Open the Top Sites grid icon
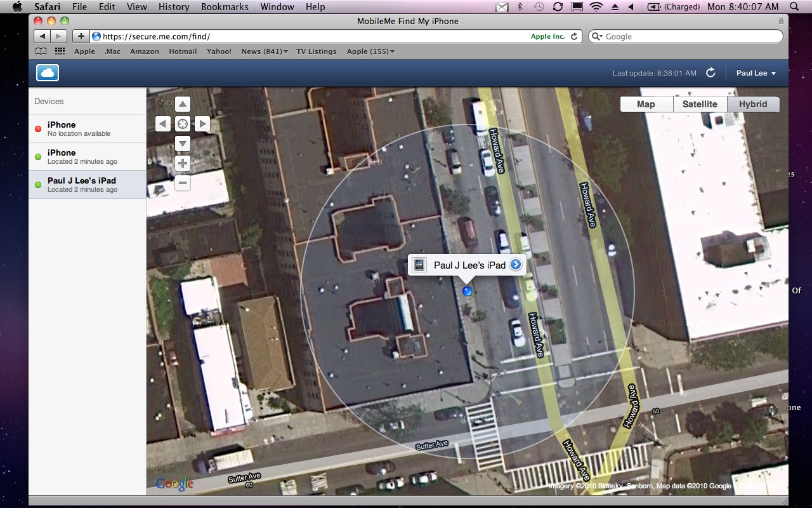Image resolution: width=812 pixels, height=508 pixels. point(60,51)
